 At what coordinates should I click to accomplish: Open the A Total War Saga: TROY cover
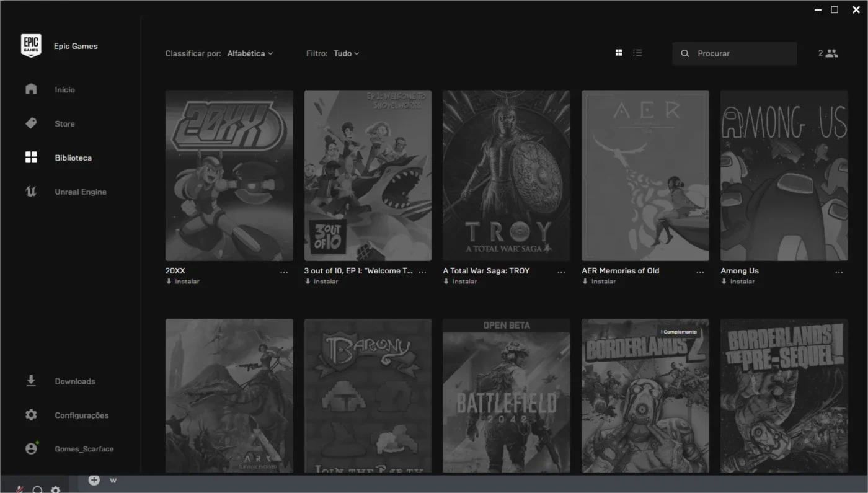tap(507, 175)
